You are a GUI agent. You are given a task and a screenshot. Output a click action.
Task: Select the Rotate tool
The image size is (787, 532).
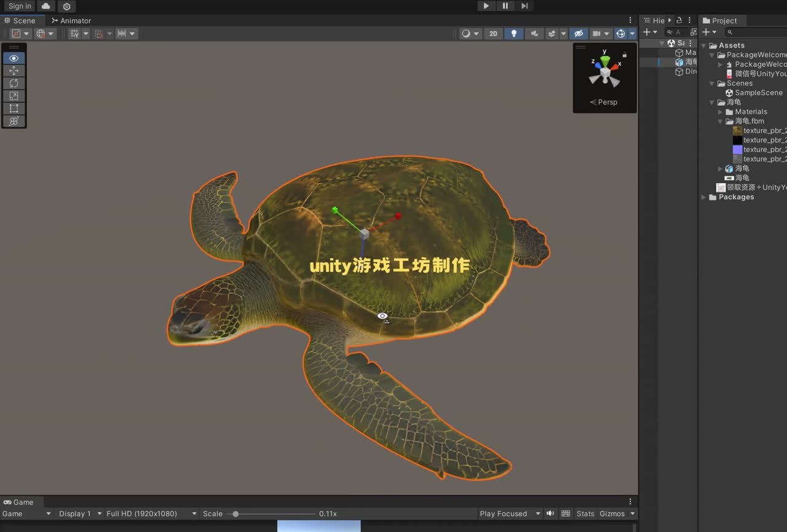click(x=14, y=84)
